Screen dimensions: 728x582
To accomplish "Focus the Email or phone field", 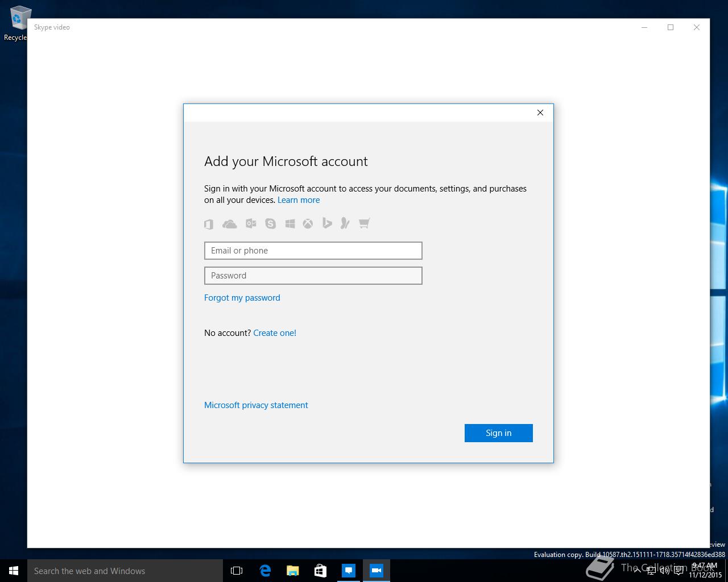I will click(313, 251).
